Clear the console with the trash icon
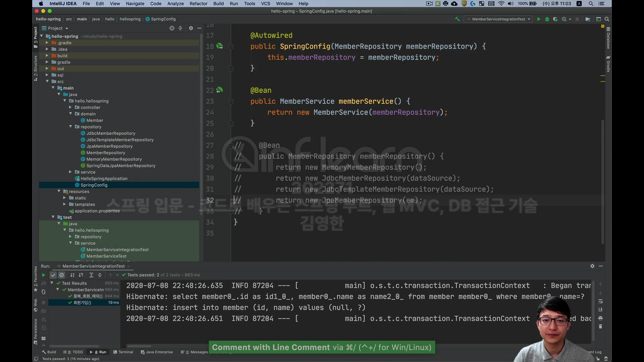This screenshot has width=644, height=362. click(600, 326)
